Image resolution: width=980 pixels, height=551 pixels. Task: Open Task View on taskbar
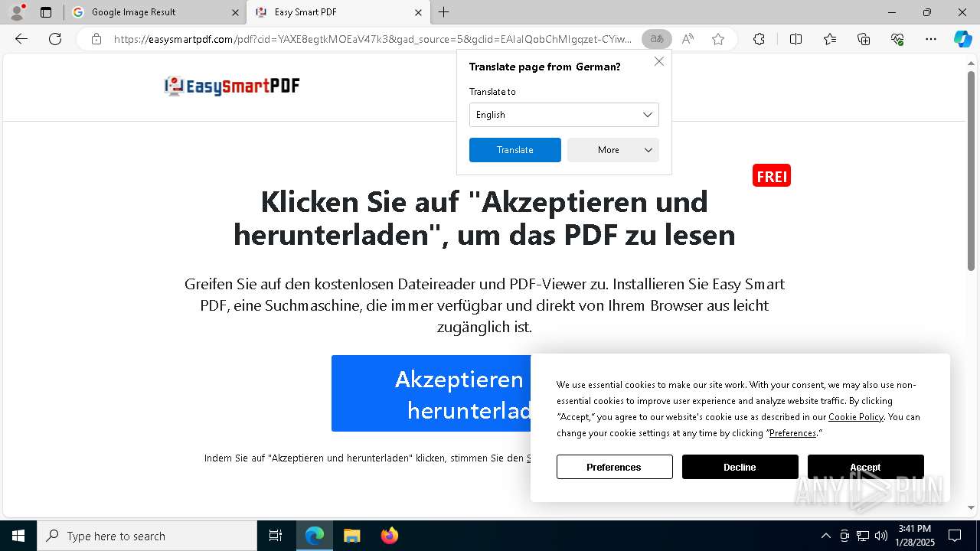(x=276, y=536)
